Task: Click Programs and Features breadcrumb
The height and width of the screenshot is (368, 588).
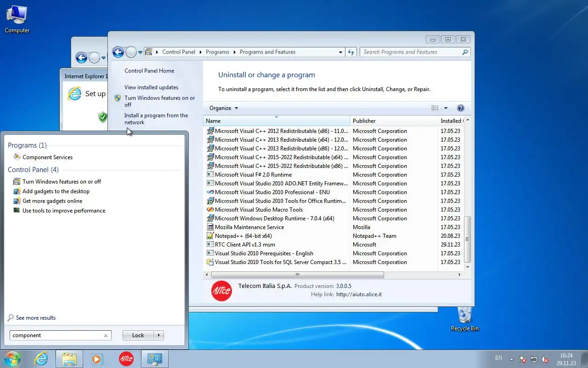Action: 267,52
